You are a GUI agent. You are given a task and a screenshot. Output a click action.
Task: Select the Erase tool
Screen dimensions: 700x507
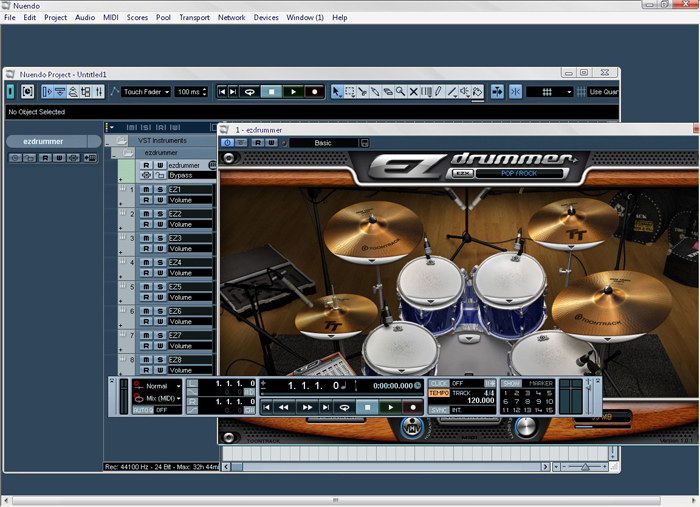[388, 92]
